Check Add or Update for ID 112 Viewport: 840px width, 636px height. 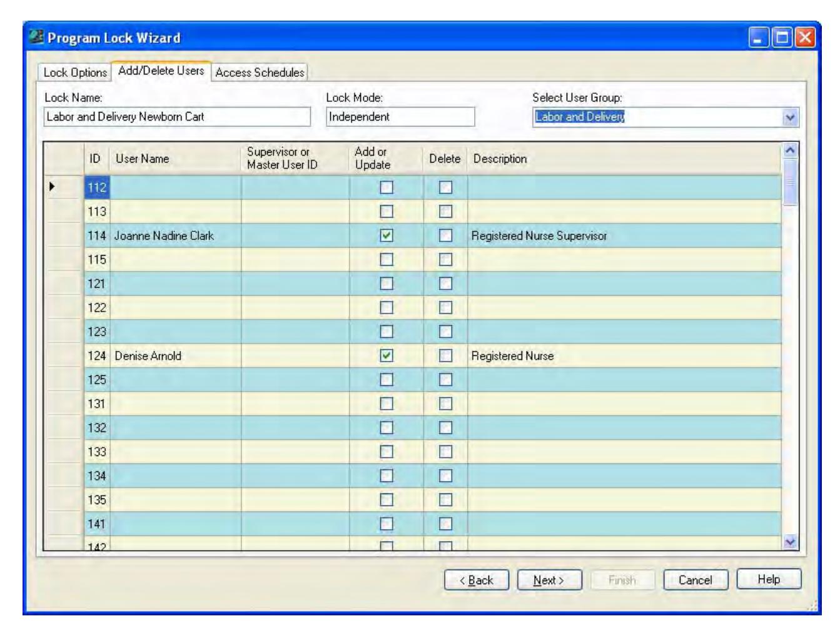(387, 188)
